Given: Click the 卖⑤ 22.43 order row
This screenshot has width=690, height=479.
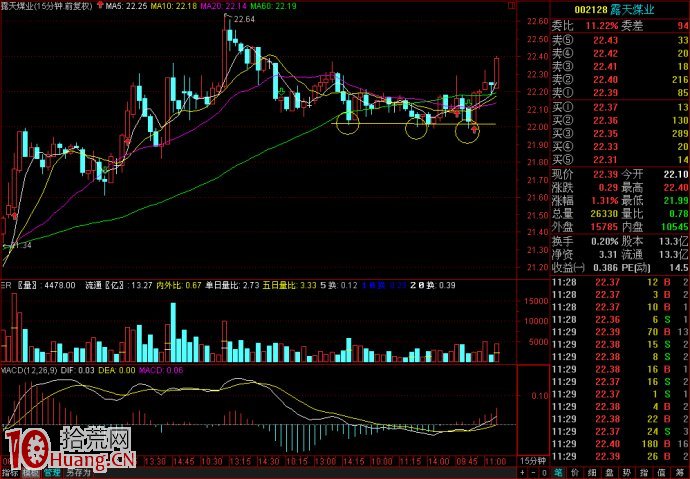Looking at the screenshot, I should coord(620,40).
